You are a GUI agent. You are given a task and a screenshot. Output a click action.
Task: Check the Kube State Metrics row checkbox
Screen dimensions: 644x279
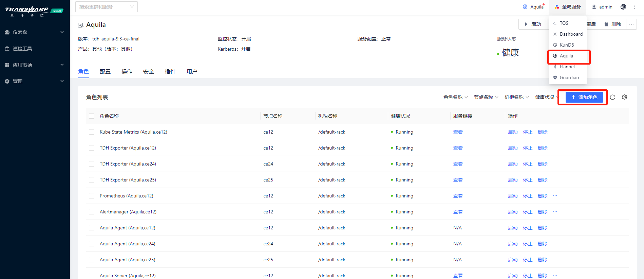click(x=92, y=132)
